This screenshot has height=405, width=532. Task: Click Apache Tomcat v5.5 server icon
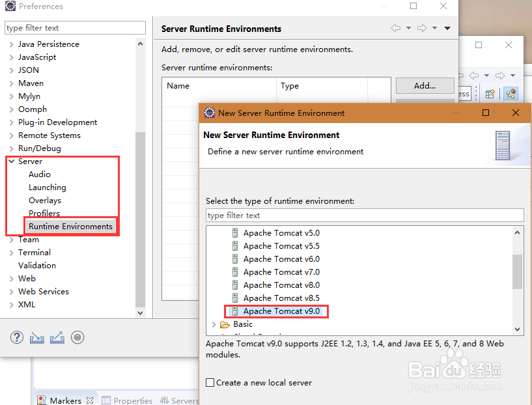[235, 246]
